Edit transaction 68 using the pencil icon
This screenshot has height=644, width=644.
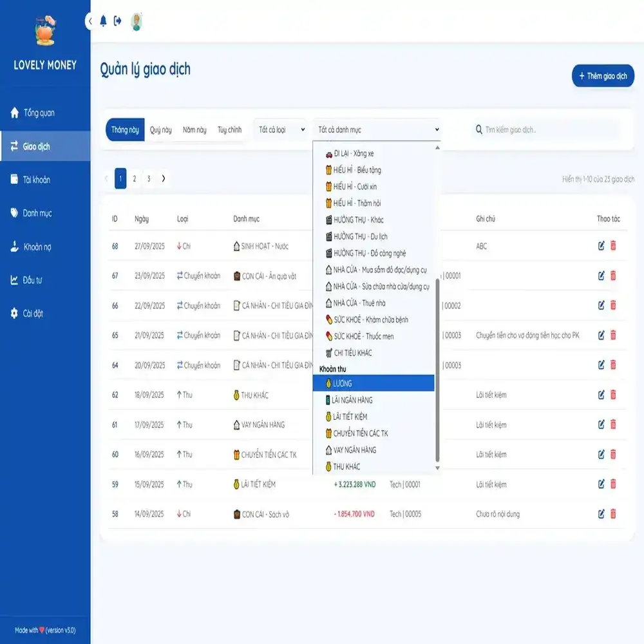pyautogui.click(x=600, y=245)
